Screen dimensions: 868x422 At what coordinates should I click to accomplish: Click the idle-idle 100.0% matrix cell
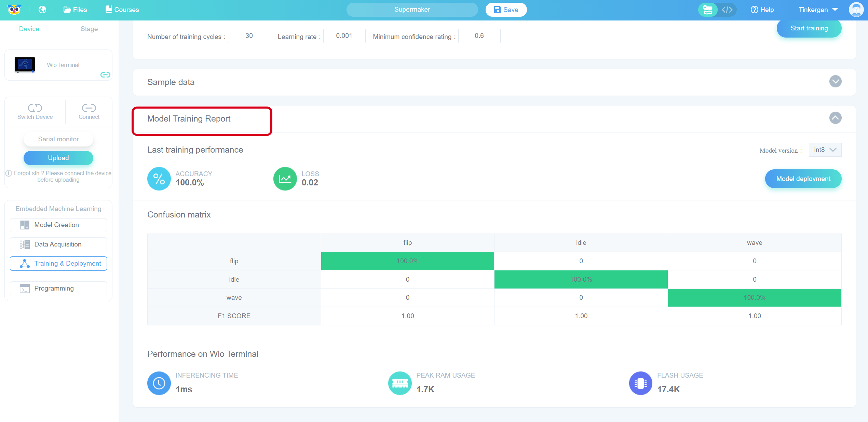[581, 280]
